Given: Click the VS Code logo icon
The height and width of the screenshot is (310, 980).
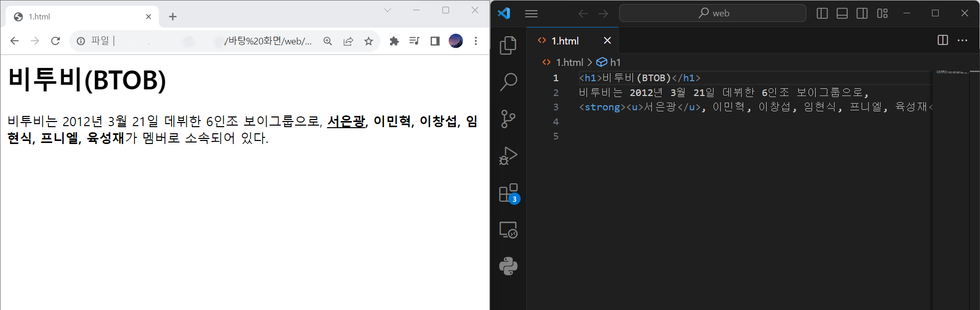Looking at the screenshot, I should coord(504,13).
